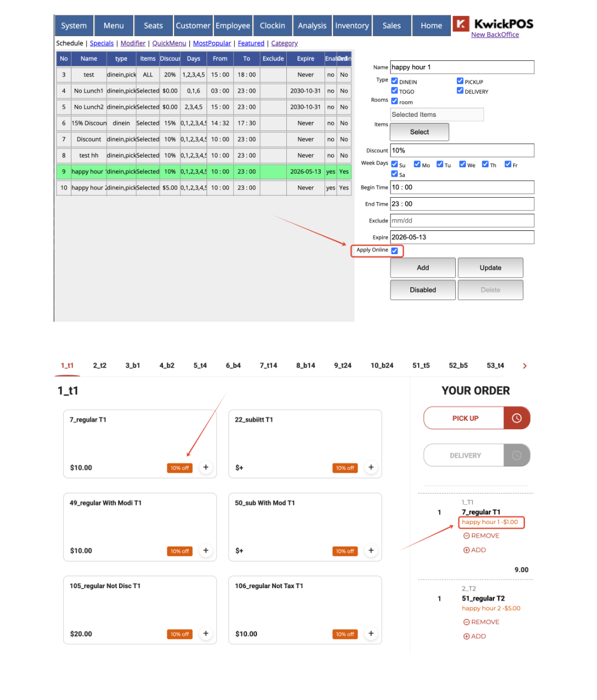Show more category tabs with right chevron

click(x=524, y=366)
